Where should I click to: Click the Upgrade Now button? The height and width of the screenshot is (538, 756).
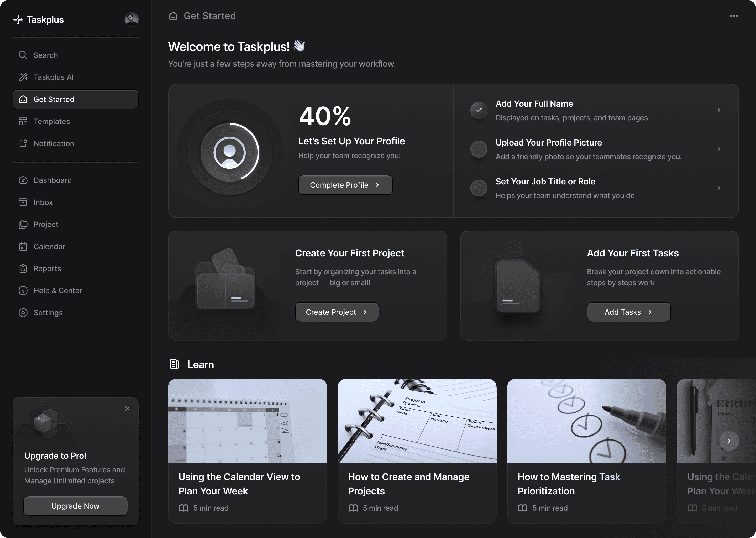75,506
